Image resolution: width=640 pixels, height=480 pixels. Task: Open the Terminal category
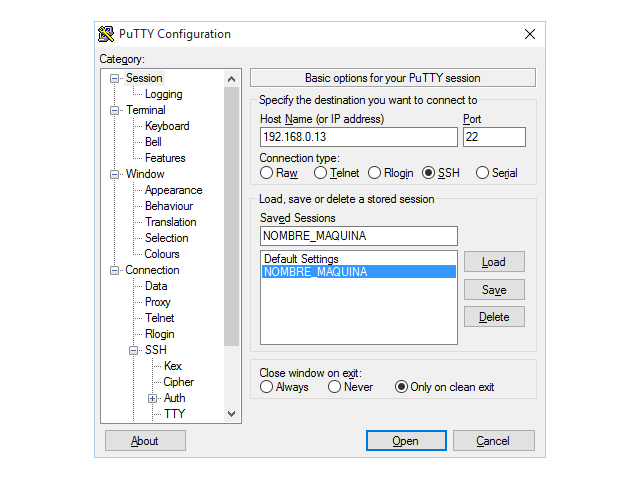coord(146,110)
